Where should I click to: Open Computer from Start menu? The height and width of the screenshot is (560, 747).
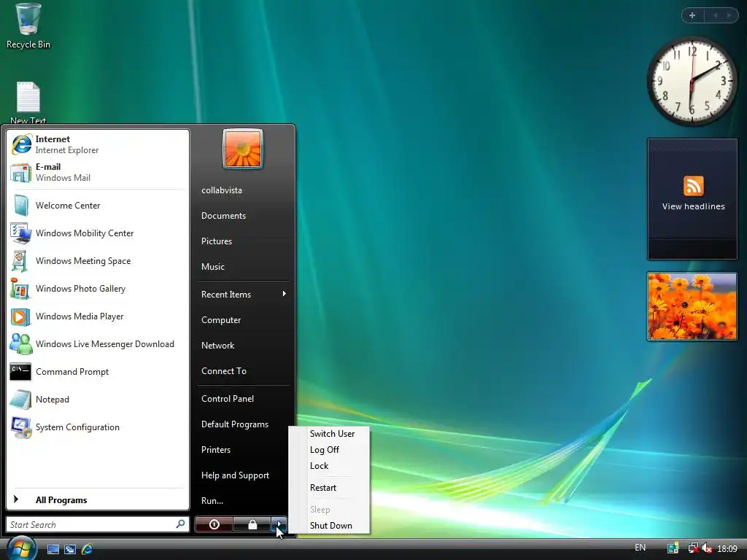(x=244, y=320)
